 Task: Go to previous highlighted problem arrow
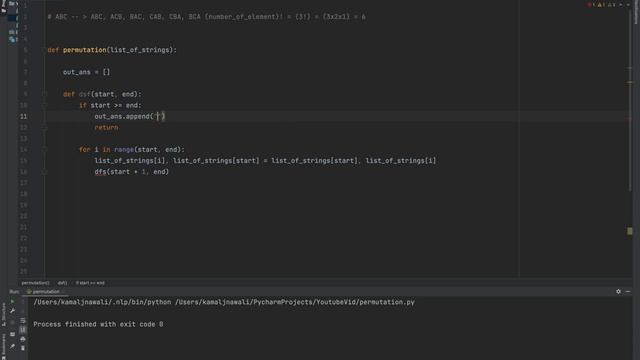621,5
